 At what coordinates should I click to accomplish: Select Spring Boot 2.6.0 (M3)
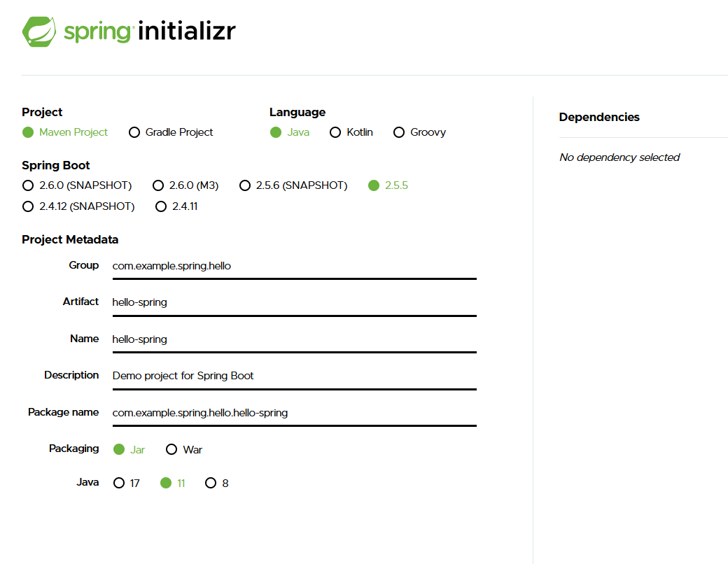[x=158, y=185]
